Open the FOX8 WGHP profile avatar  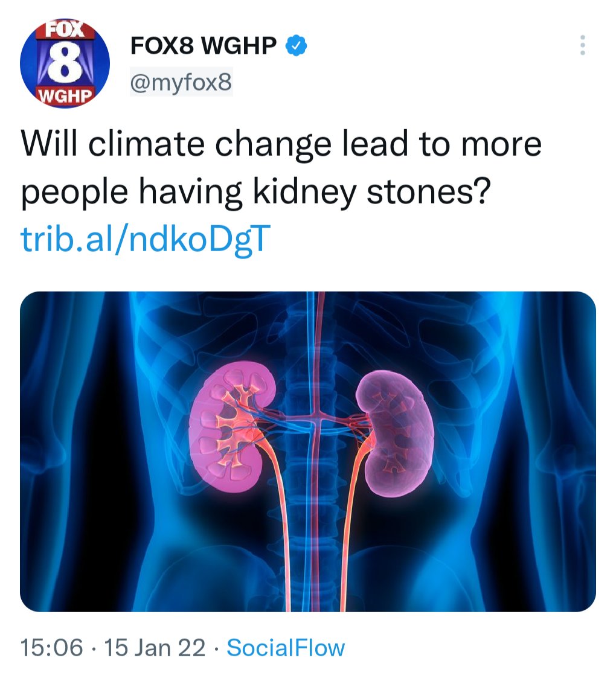pos(65,63)
